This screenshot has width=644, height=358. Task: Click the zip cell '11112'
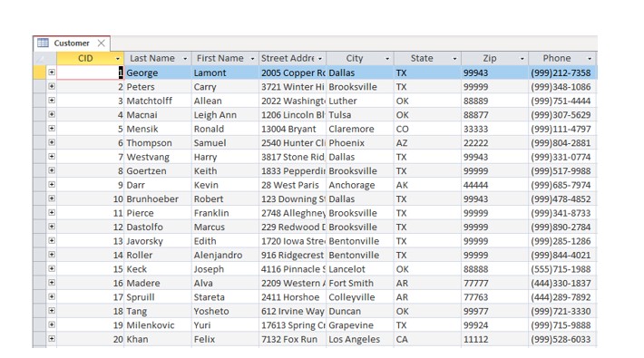coord(495,340)
